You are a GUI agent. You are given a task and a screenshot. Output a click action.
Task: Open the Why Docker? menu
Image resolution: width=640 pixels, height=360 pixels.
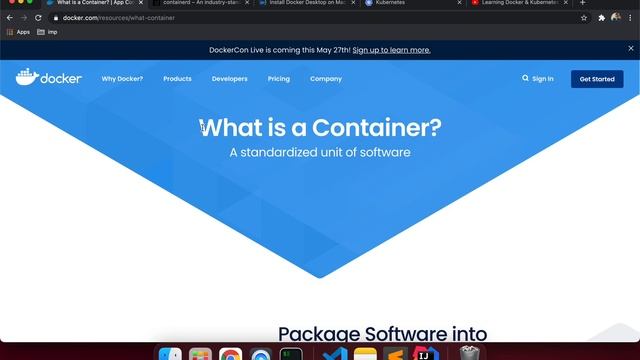pos(122,79)
